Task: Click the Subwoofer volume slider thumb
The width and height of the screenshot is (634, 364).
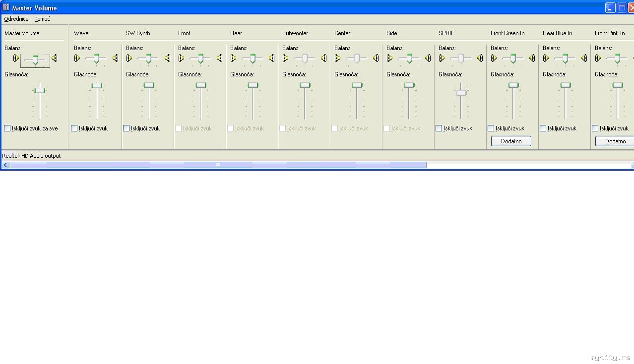Action: tap(305, 85)
